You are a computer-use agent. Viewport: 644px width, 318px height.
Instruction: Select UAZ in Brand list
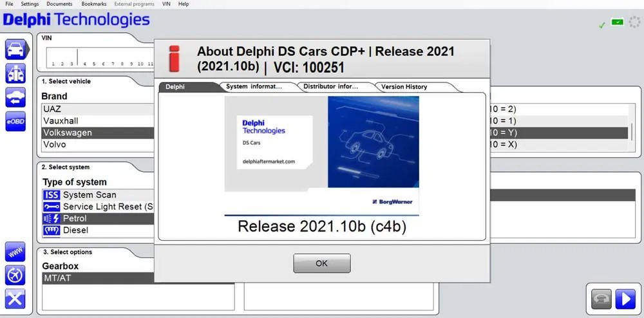(98, 109)
